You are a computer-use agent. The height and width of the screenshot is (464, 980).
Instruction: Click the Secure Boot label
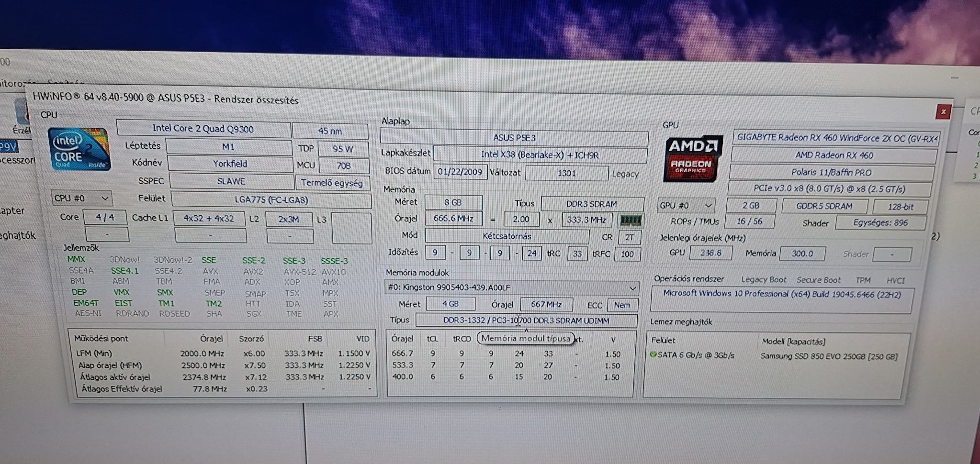point(819,280)
